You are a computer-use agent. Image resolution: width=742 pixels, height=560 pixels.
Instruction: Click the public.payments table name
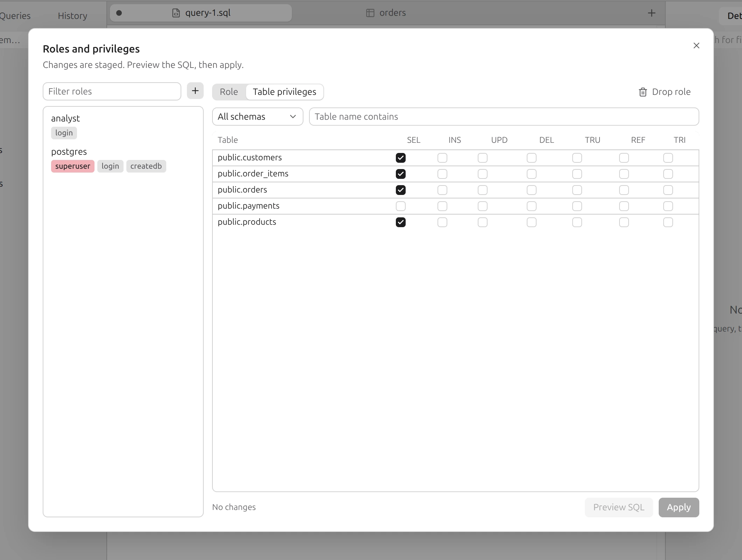(x=248, y=206)
